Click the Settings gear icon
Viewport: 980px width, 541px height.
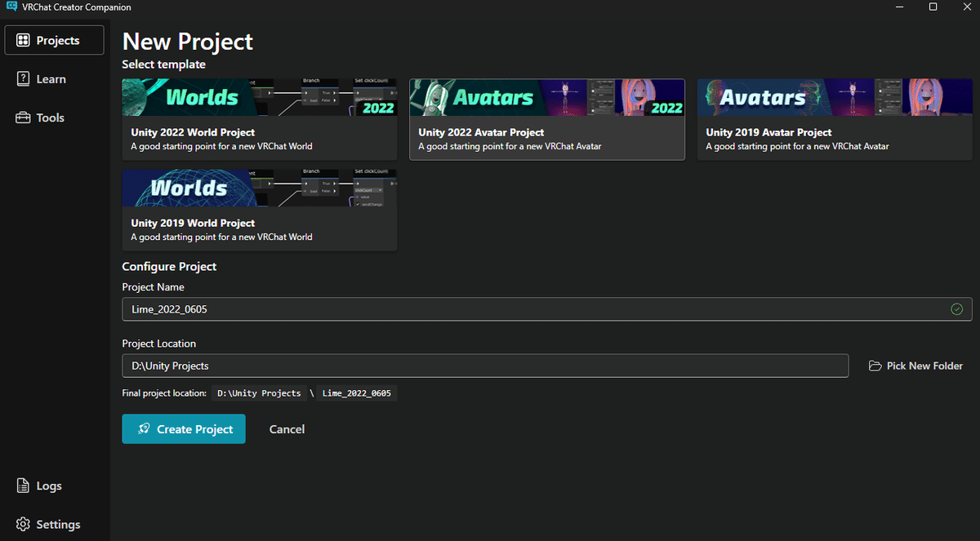click(23, 525)
